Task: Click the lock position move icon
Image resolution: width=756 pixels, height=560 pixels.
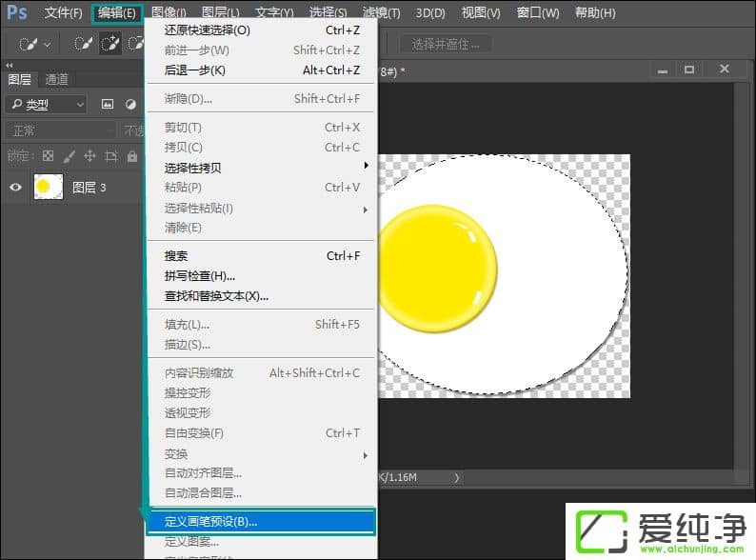Action: tap(90, 156)
